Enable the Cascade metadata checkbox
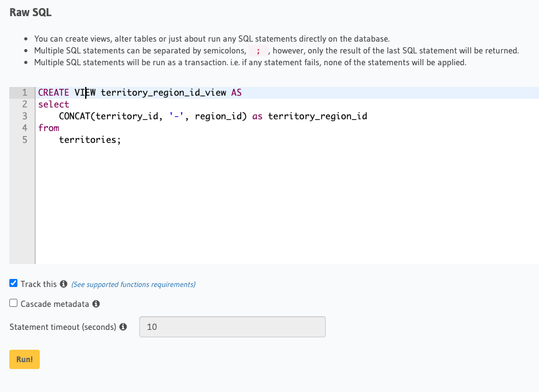The height and width of the screenshot is (392, 539). tap(14, 304)
